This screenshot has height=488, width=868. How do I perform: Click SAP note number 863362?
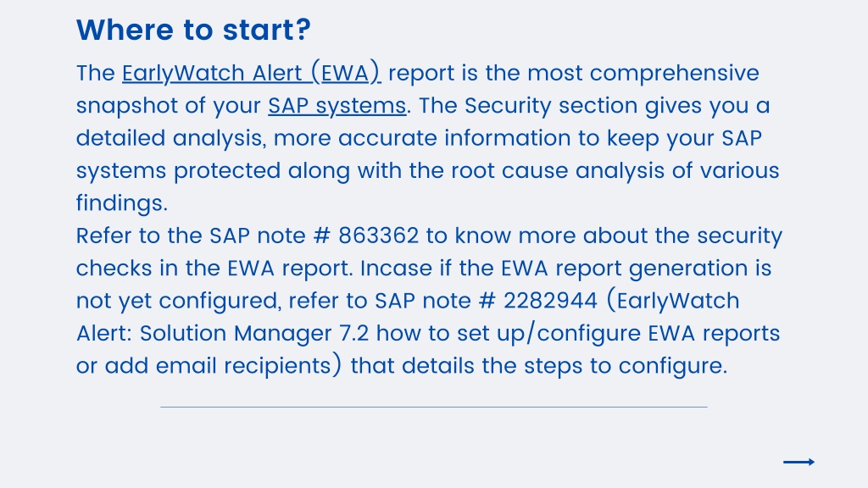point(379,236)
